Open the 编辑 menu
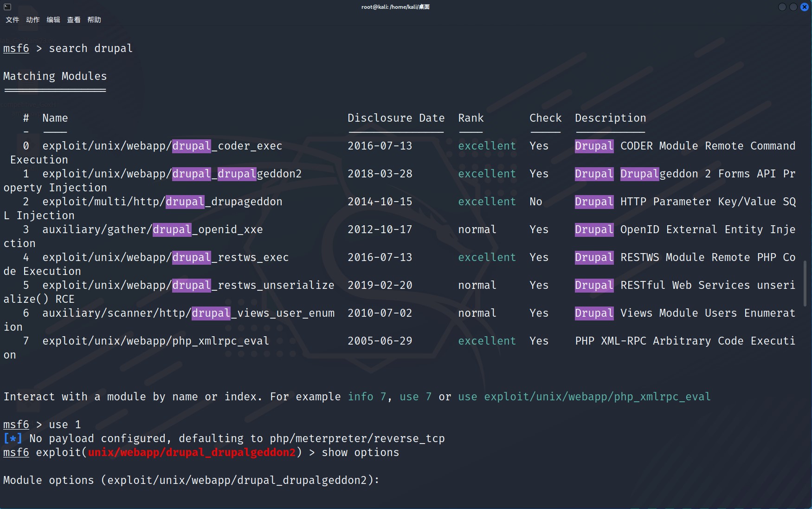 tap(53, 20)
